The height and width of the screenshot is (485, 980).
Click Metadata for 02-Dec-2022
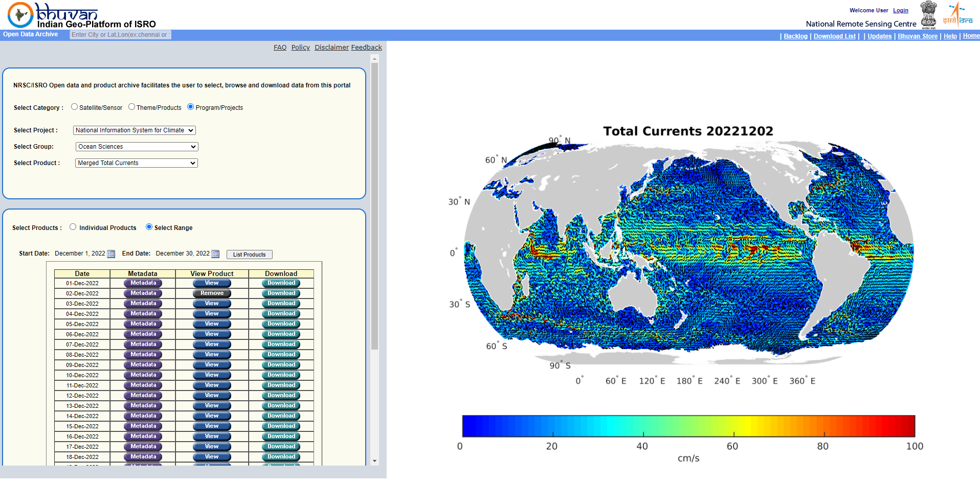pyautogui.click(x=143, y=293)
